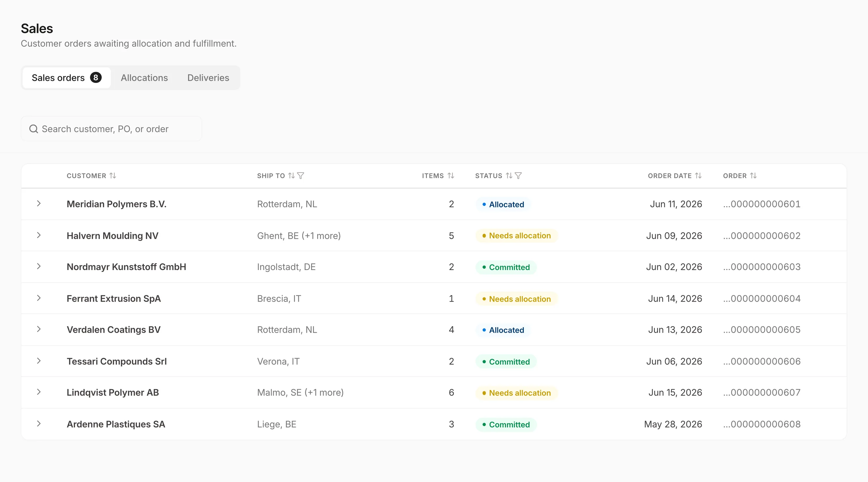Expand the Meridian Polymers B.V. row

39,203
